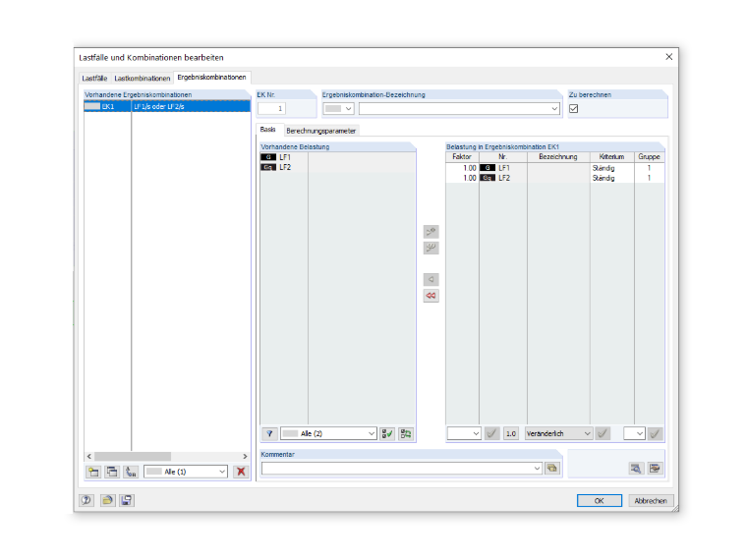Click the Gruppe column header
The image size is (747, 560).
(650, 156)
